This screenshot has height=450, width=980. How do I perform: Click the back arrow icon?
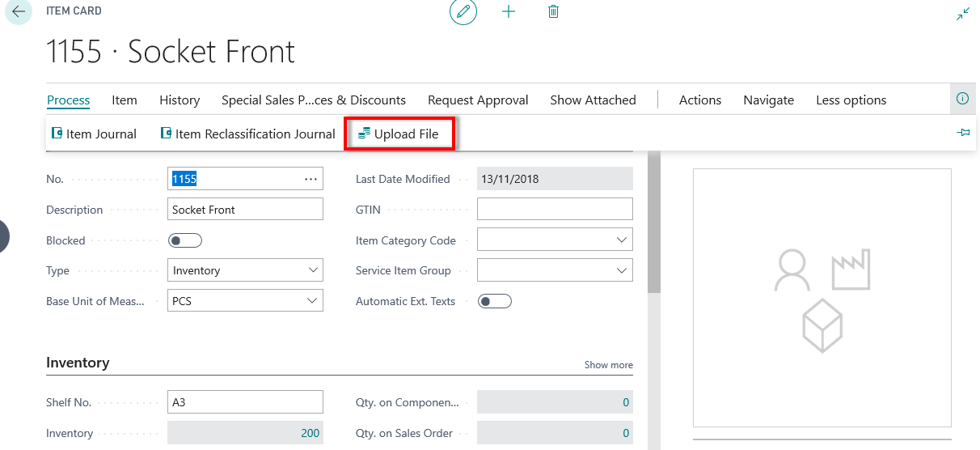[18, 12]
